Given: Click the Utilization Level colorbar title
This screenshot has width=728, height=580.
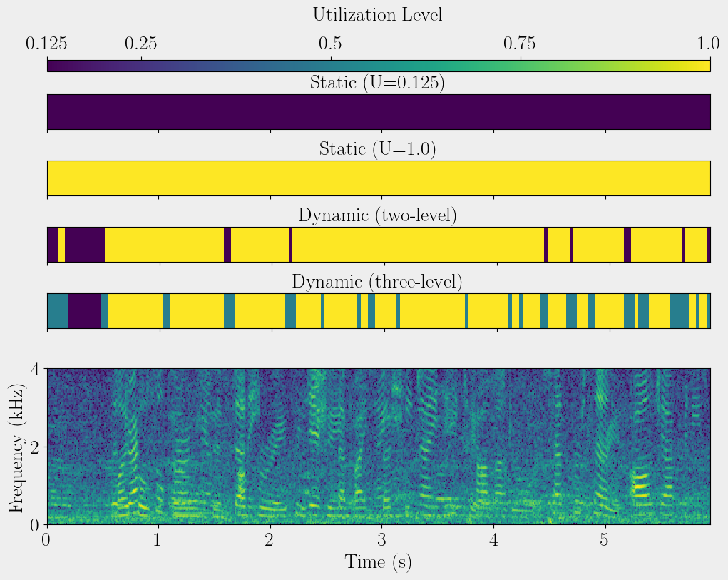Looking at the screenshot, I should [377, 14].
